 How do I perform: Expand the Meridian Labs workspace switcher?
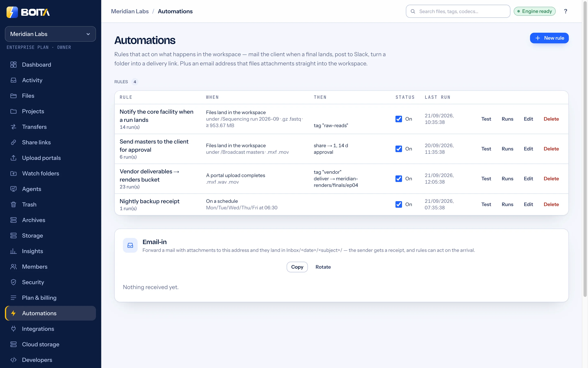[50, 34]
